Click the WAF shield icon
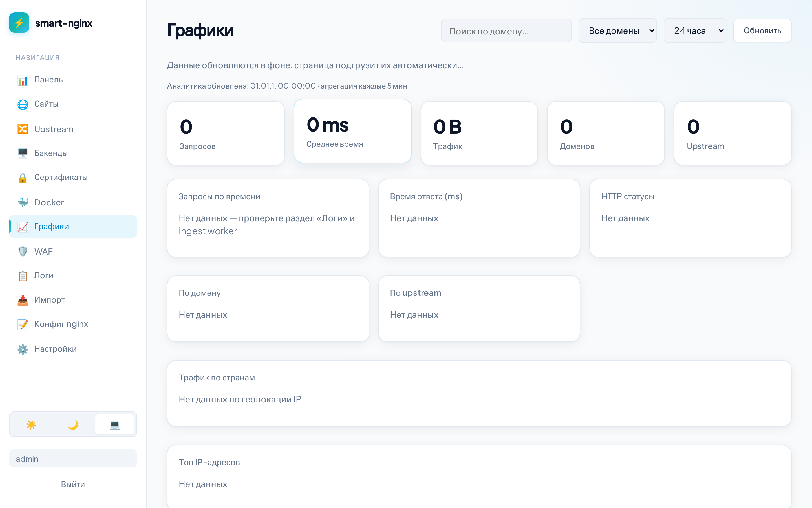 point(23,251)
